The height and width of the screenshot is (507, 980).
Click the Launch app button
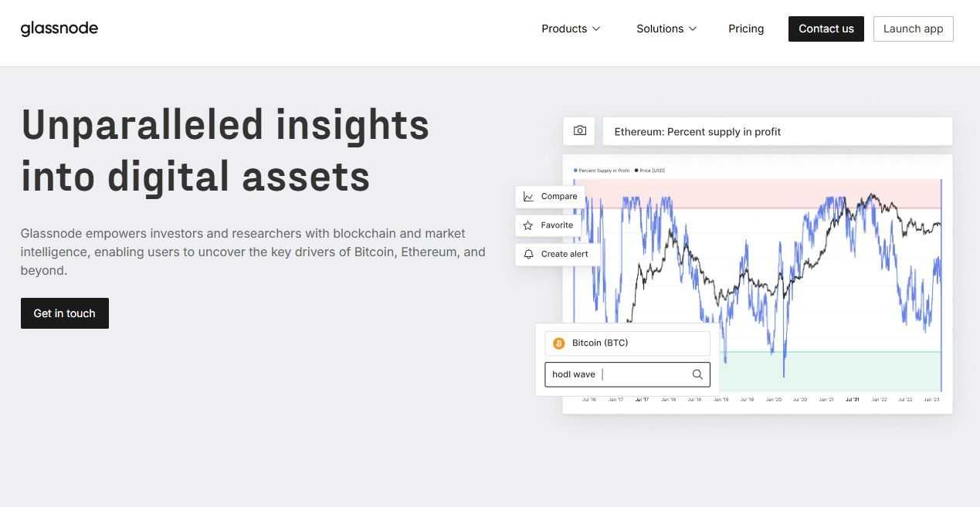point(913,29)
